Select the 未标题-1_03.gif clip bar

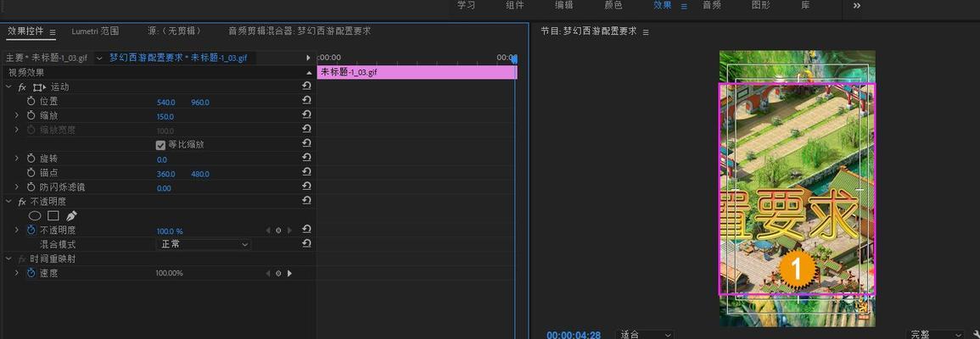417,72
